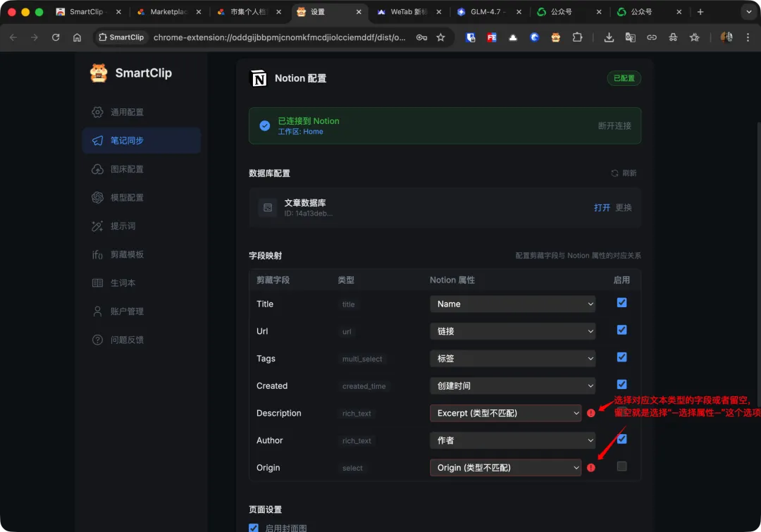Click 更换 to change the database
Image resolution: width=761 pixels, height=532 pixels.
pyautogui.click(x=623, y=208)
